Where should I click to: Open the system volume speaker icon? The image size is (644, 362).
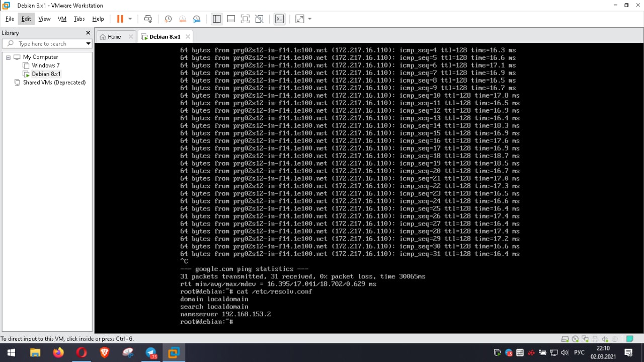[565, 352]
